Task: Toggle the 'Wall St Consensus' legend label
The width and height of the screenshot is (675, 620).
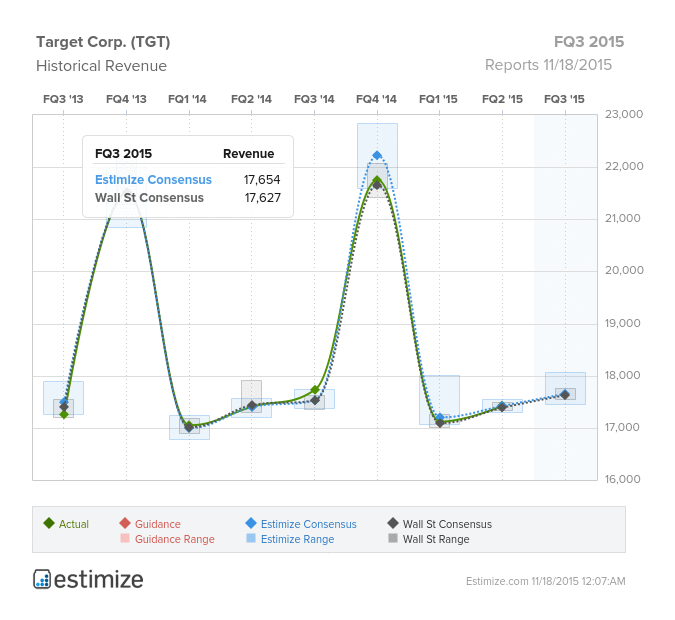Action: (x=447, y=524)
